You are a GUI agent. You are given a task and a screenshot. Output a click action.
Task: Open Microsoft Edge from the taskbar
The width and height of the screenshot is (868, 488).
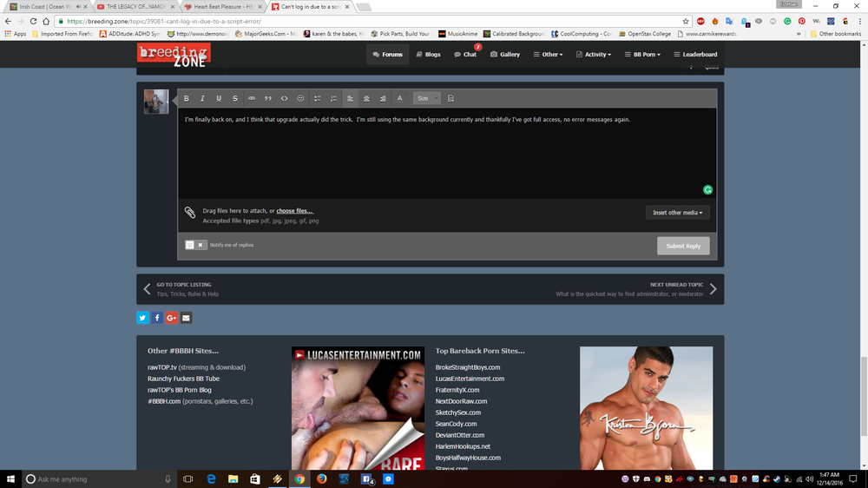(211, 479)
